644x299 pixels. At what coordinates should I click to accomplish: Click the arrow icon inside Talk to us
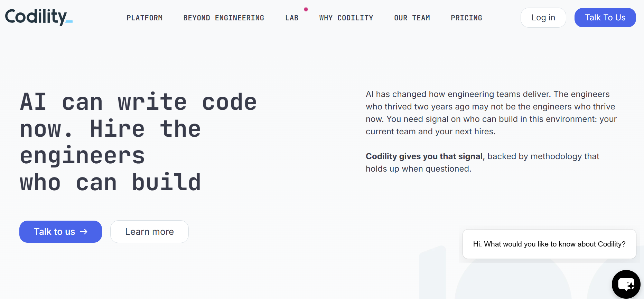coord(84,232)
